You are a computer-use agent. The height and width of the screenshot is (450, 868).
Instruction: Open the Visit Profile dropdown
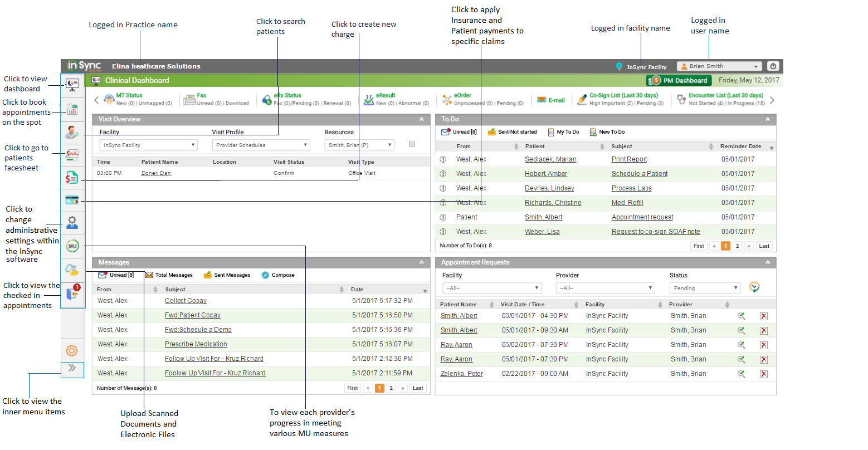click(x=261, y=145)
